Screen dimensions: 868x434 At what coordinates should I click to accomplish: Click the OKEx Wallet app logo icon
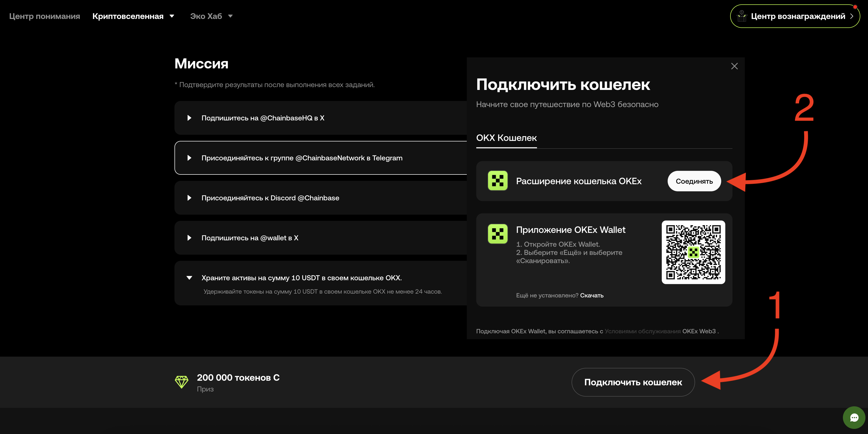(x=498, y=233)
